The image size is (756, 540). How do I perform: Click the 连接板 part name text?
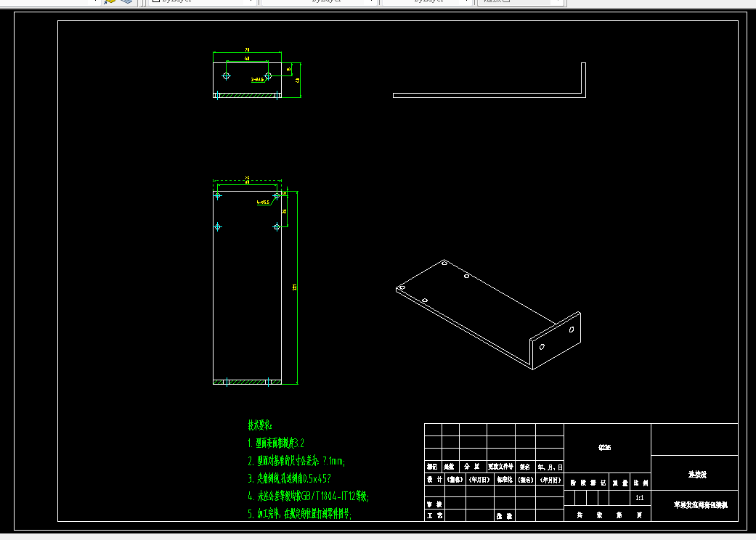(697, 475)
